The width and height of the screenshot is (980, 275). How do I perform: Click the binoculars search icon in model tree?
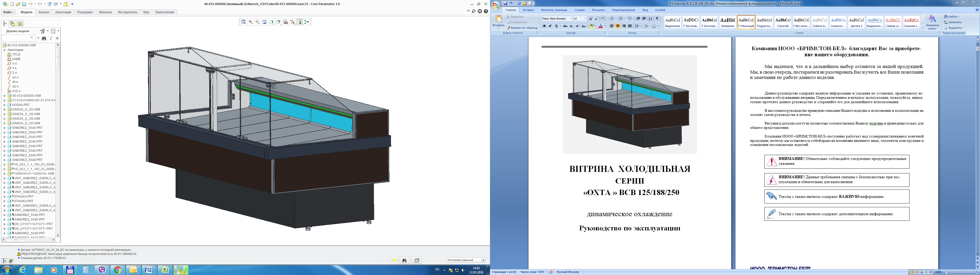click(x=44, y=38)
